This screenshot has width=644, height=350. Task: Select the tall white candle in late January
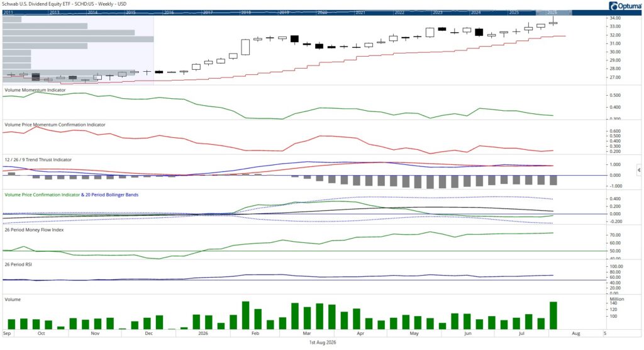[x=245, y=47]
